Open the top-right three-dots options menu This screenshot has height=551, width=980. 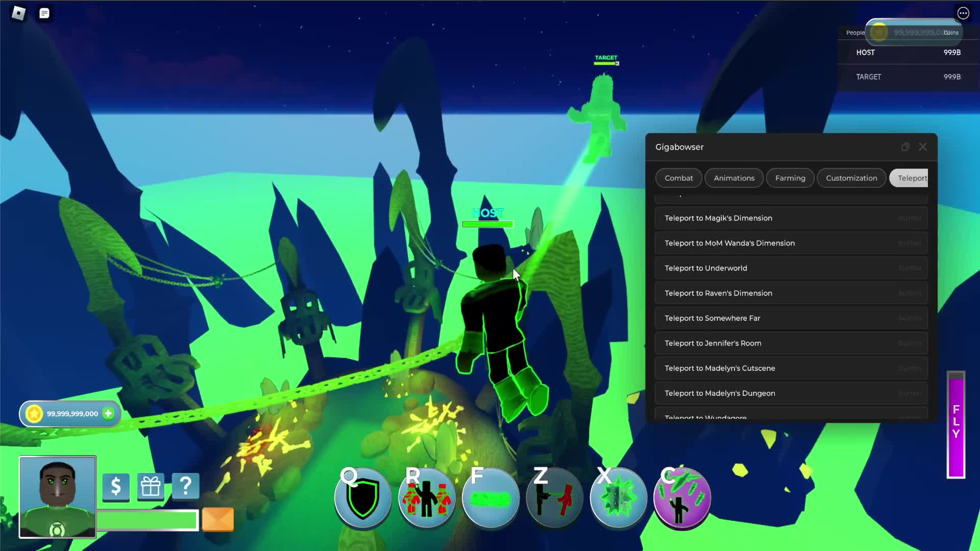(x=963, y=13)
